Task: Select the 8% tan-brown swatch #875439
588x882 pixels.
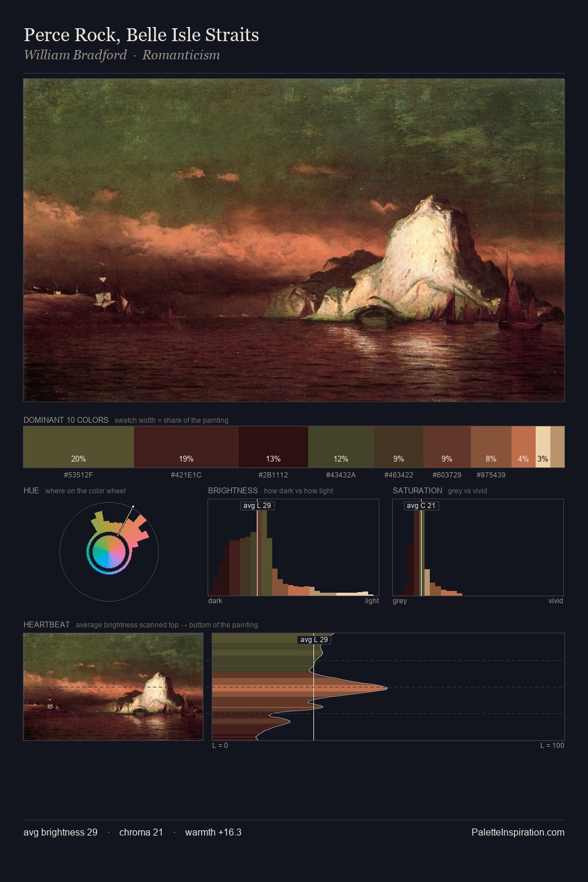Action: coord(491,447)
